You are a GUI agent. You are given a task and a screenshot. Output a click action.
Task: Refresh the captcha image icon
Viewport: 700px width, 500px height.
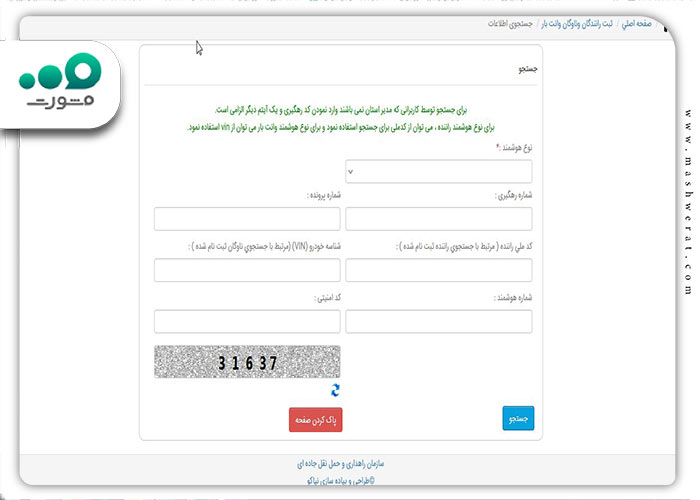point(335,391)
